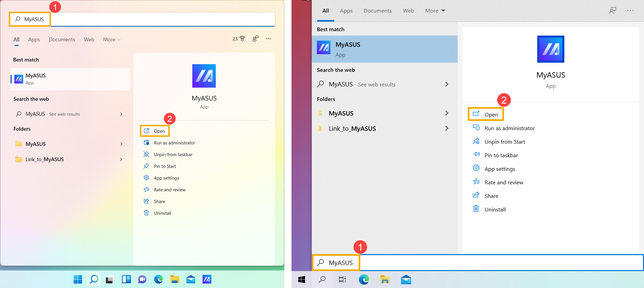Select All tab in Windows 10 search
Viewport: 644px width, 288px height.
click(x=326, y=11)
